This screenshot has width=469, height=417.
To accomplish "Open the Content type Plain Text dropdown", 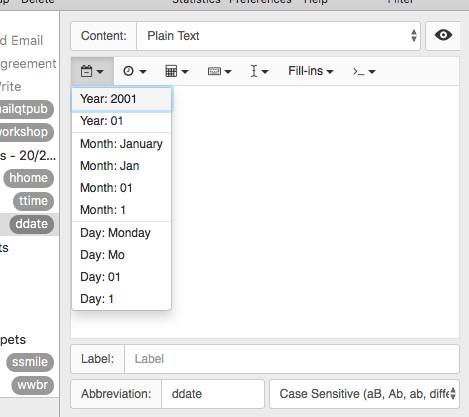I will pyautogui.click(x=278, y=36).
